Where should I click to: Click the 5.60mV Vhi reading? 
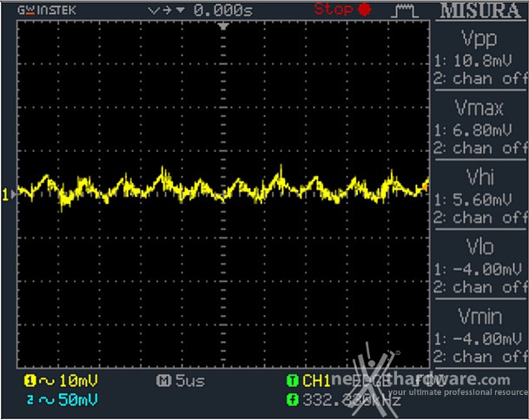(482, 200)
